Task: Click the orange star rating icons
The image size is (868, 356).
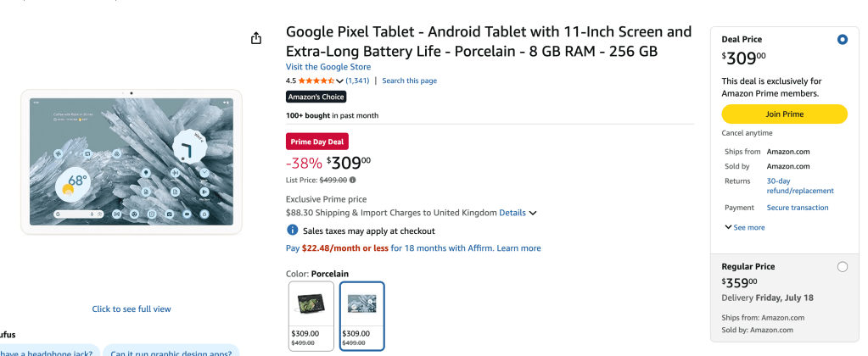Action: point(316,81)
